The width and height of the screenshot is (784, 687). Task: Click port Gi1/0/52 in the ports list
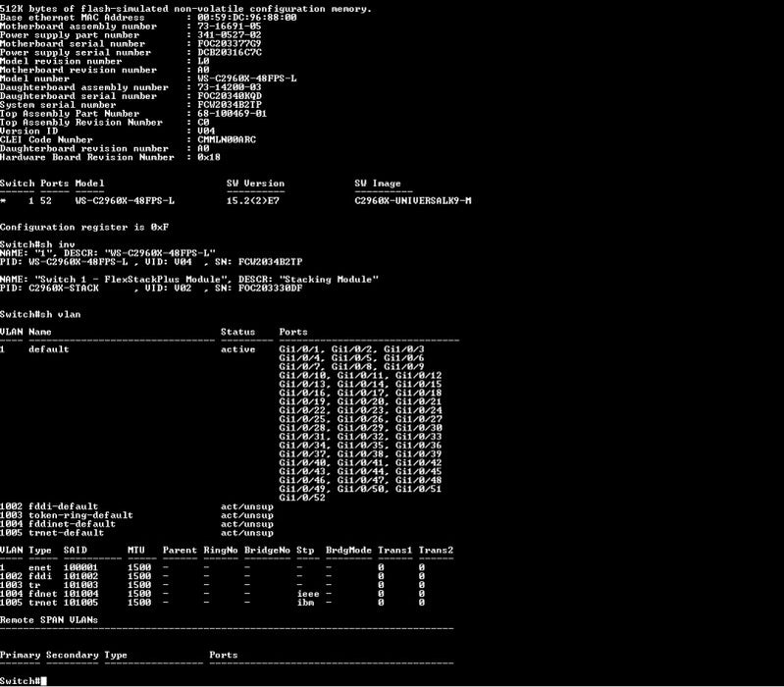(302, 498)
